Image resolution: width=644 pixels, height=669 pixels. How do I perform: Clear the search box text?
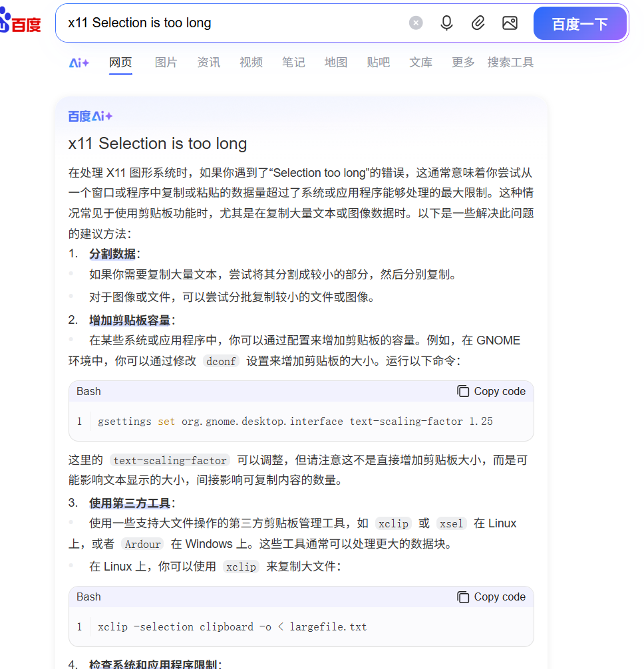coord(416,23)
